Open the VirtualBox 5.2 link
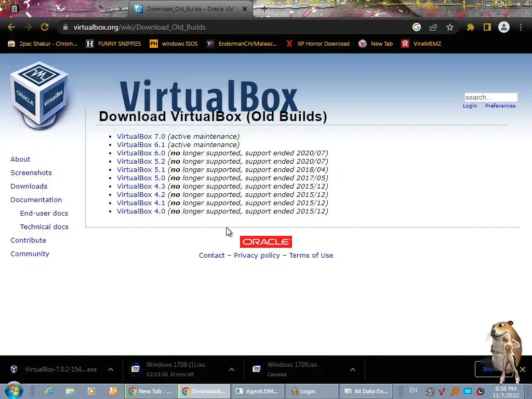The width and height of the screenshot is (532, 399). point(141,161)
